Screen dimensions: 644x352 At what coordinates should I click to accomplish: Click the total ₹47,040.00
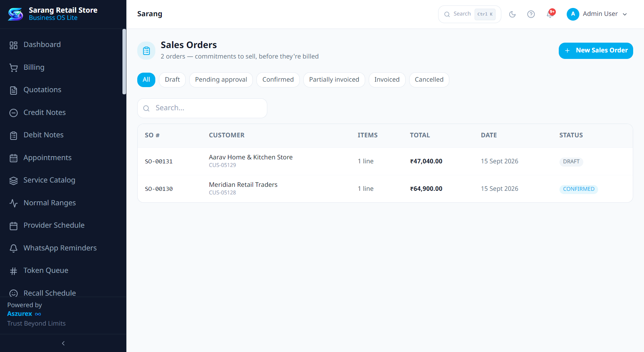point(426,161)
